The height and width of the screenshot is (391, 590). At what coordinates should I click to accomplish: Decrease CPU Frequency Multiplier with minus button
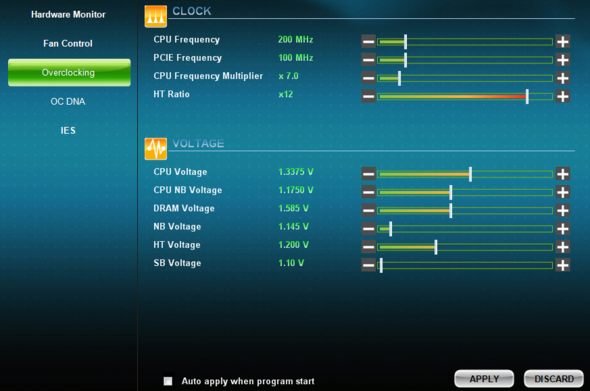pos(368,78)
